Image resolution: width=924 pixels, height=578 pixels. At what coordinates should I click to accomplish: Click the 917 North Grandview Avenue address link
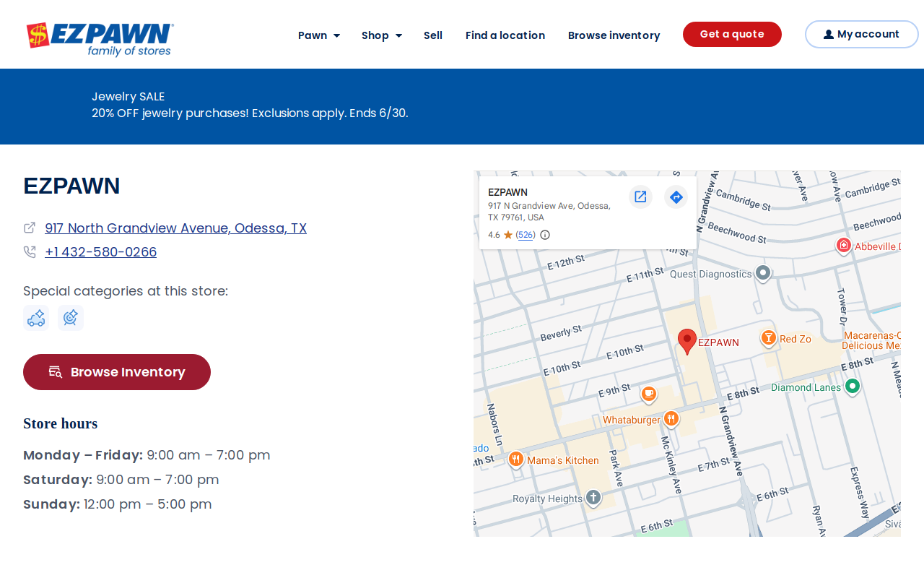tap(175, 228)
